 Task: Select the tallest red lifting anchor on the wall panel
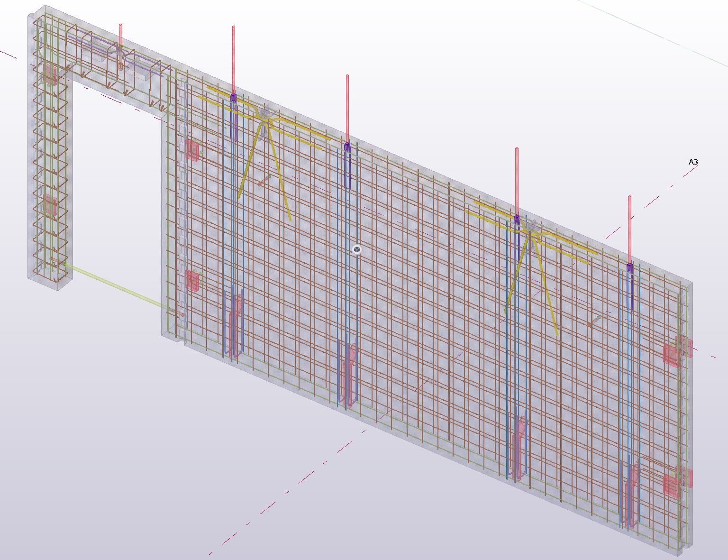point(234,57)
